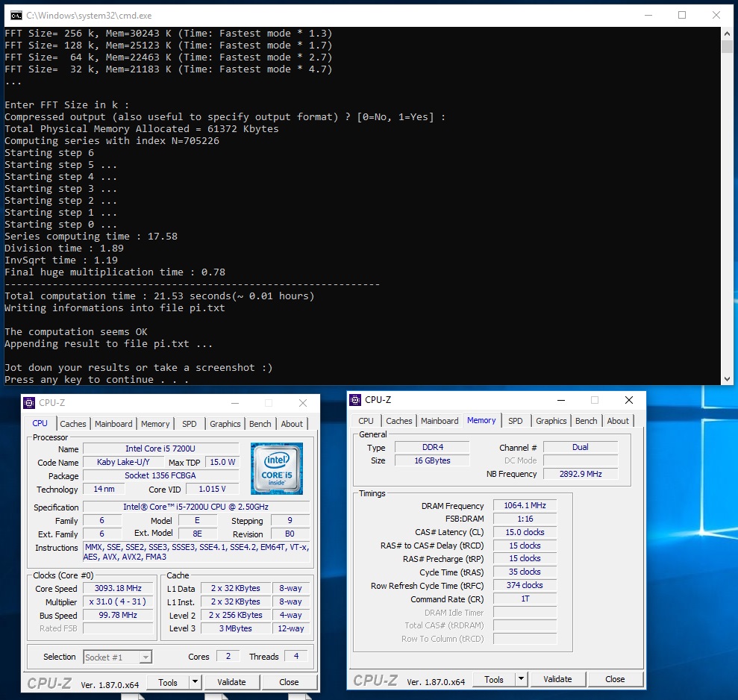Click Multiplier value x 31.0 (4 - 31)
This screenshot has height=700, width=738.
pyautogui.click(x=118, y=601)
